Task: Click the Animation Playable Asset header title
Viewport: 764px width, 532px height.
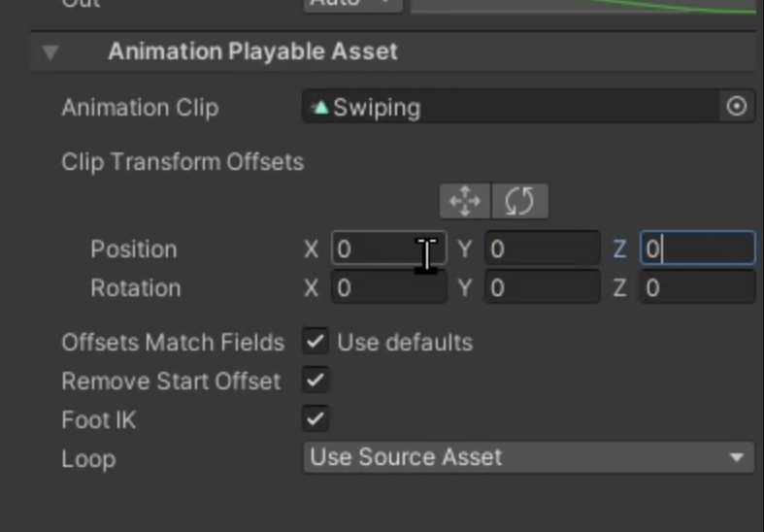Action: pos(252,51)
